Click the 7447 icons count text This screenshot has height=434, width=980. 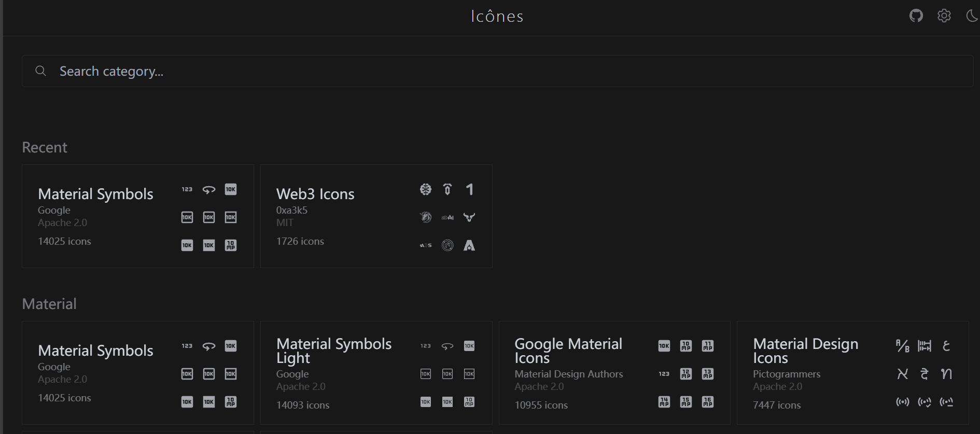click(777, 405)
